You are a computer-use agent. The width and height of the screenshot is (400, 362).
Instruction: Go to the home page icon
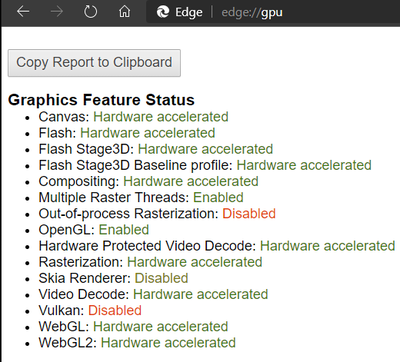tap(124, 12)
